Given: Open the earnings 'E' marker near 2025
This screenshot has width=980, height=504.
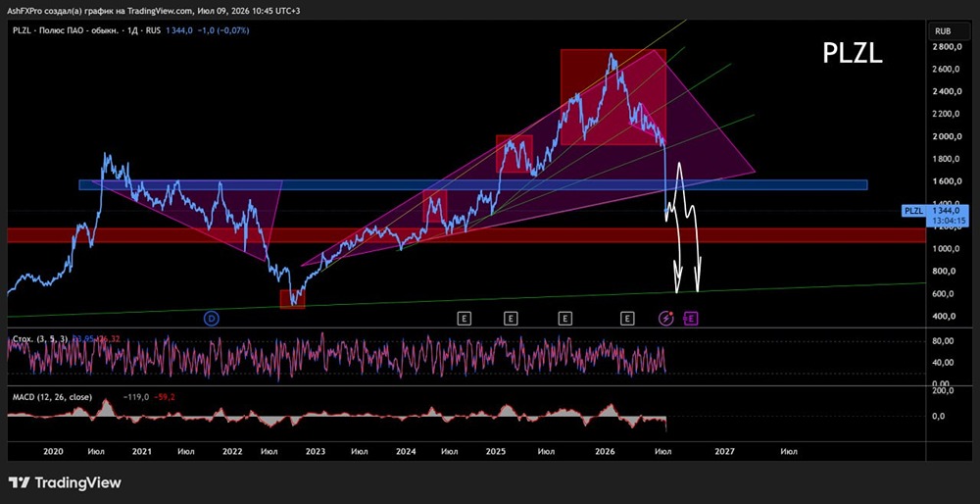Looking at the screenshot, I should (511, 319).
